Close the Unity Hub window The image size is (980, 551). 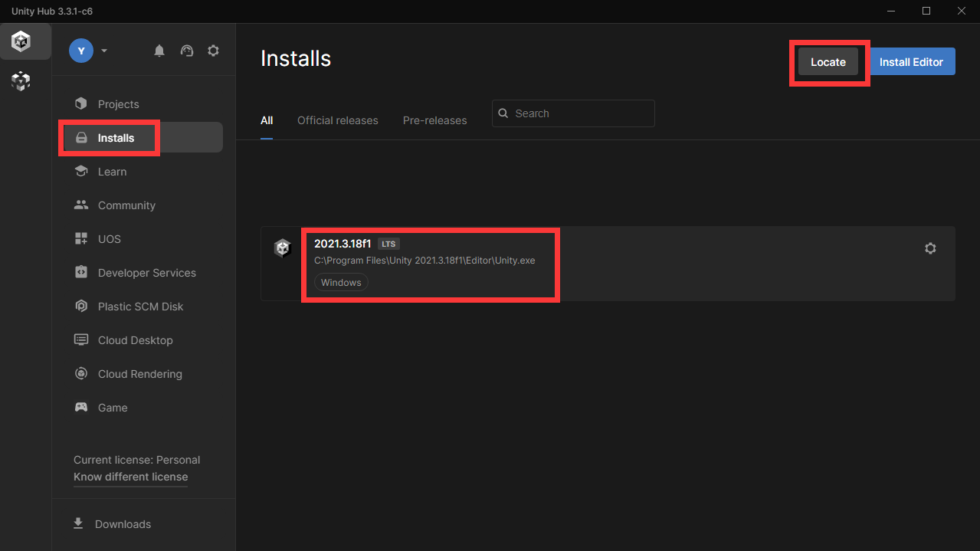[x=962, y=11]
